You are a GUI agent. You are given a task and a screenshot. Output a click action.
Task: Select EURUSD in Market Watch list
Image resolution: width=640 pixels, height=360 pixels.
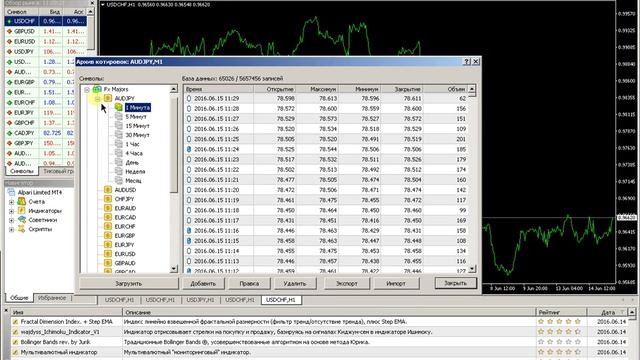coord(46,41)
